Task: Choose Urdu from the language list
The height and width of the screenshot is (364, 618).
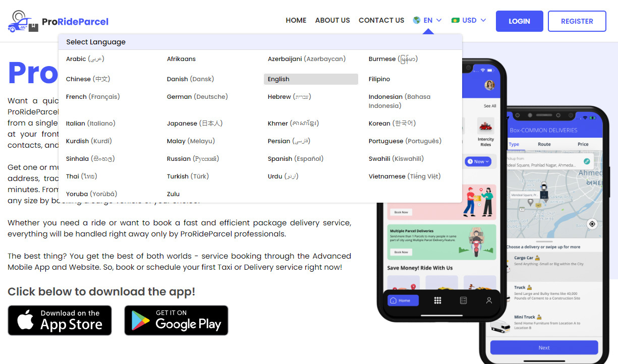Action: tap(283, 176)
